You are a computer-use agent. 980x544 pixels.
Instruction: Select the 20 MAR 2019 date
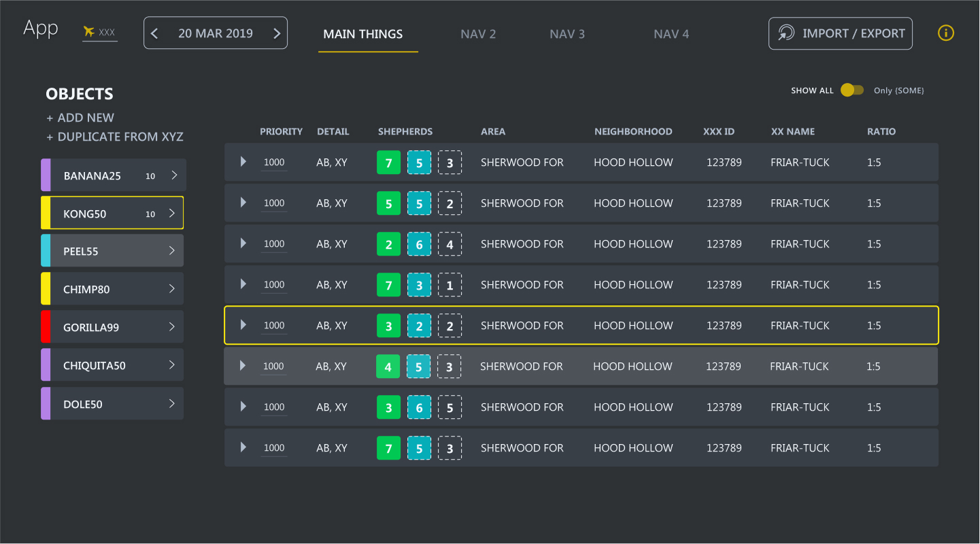216,33
